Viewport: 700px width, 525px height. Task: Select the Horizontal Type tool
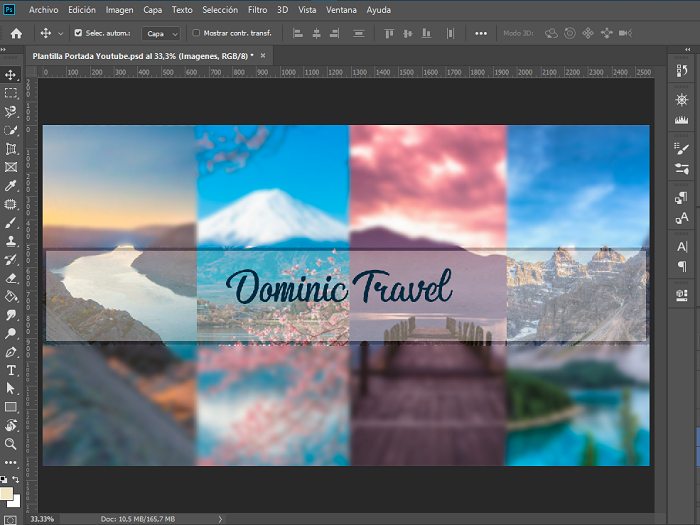click(x=10, y=370)
